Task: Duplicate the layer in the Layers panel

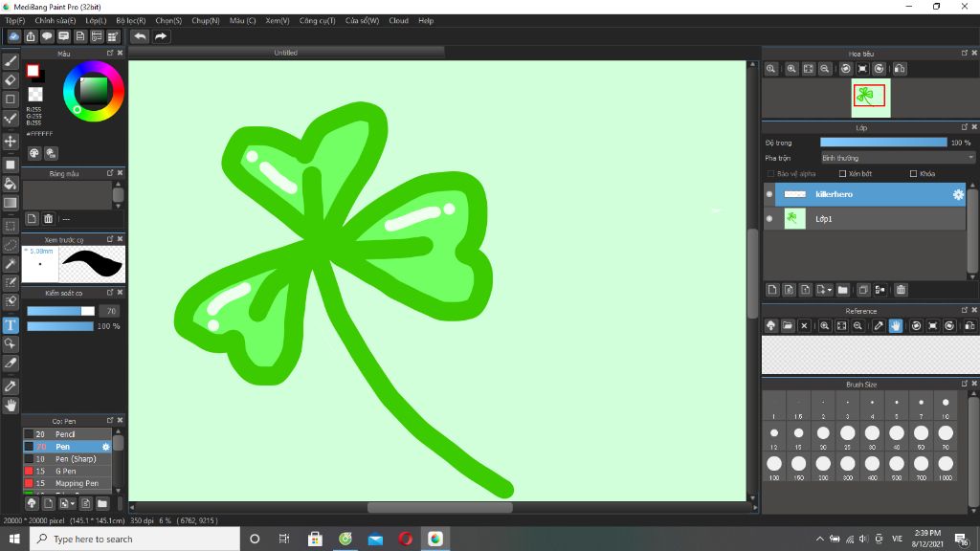Action: pos(863,290)
